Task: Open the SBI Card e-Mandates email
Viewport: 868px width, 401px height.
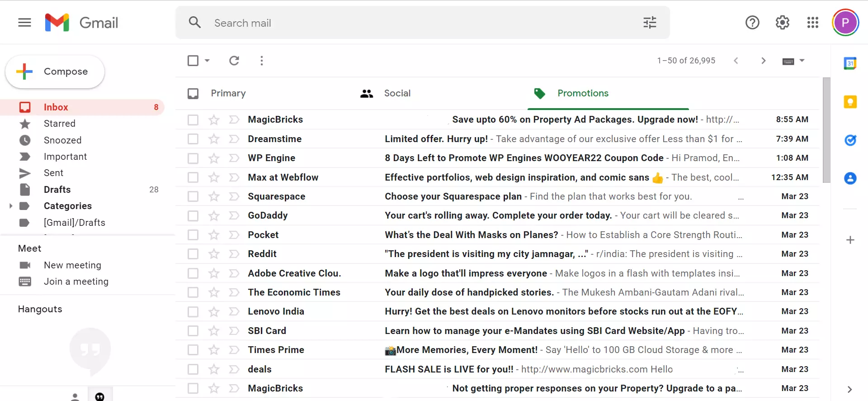Action: (497, 331)
